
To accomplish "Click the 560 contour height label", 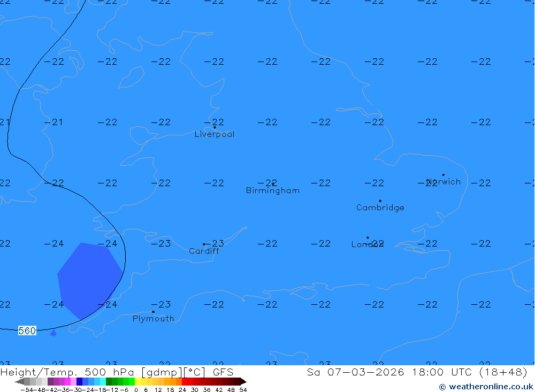I will [x=27, y=331].
